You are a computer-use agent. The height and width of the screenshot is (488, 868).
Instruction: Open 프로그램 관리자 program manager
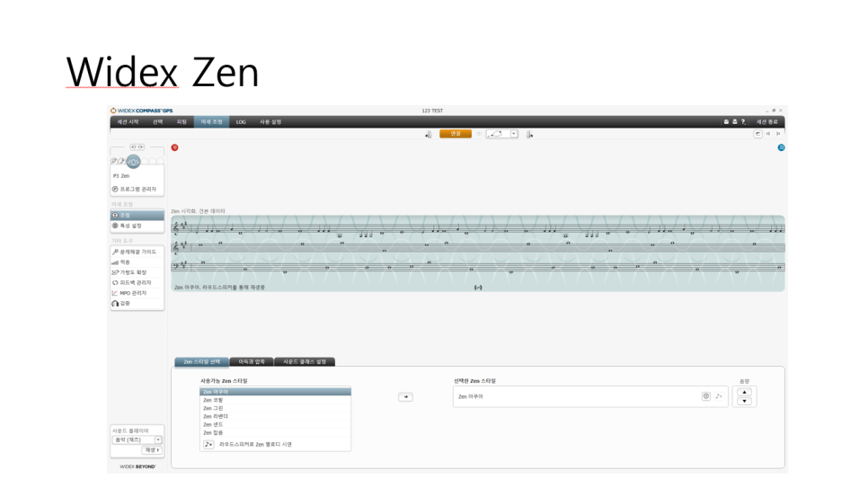click(x=137, y=190)
